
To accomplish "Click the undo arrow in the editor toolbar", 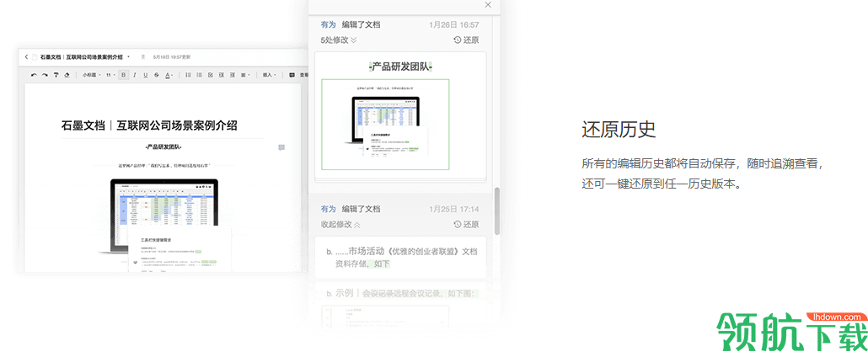I will click(35, 75).
